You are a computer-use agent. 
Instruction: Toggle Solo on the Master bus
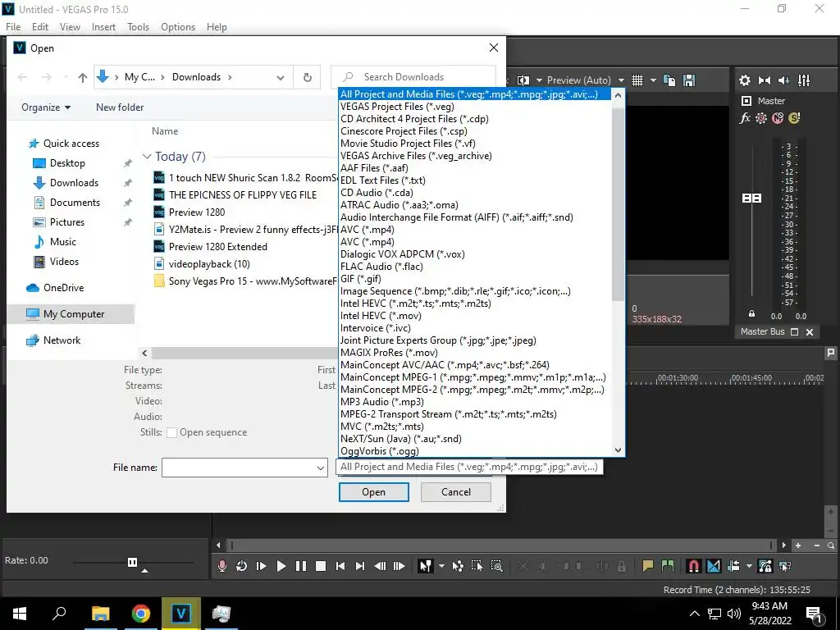point(794,118)
